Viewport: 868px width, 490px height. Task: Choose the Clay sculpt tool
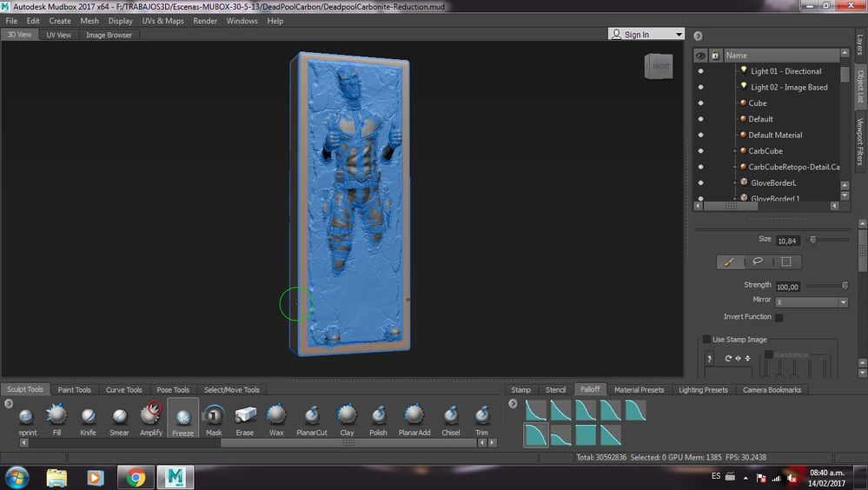point(347,420)
